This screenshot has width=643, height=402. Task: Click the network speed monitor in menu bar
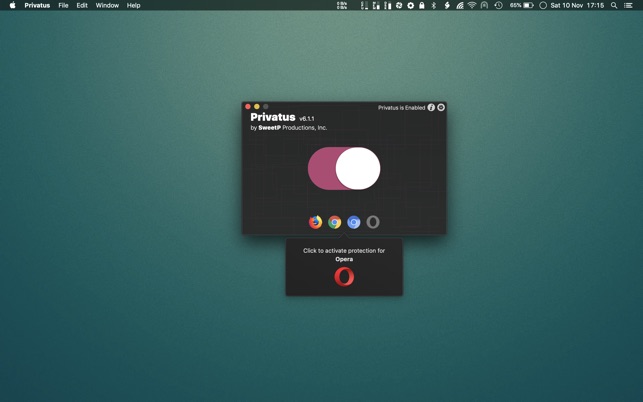coord(342,5)
